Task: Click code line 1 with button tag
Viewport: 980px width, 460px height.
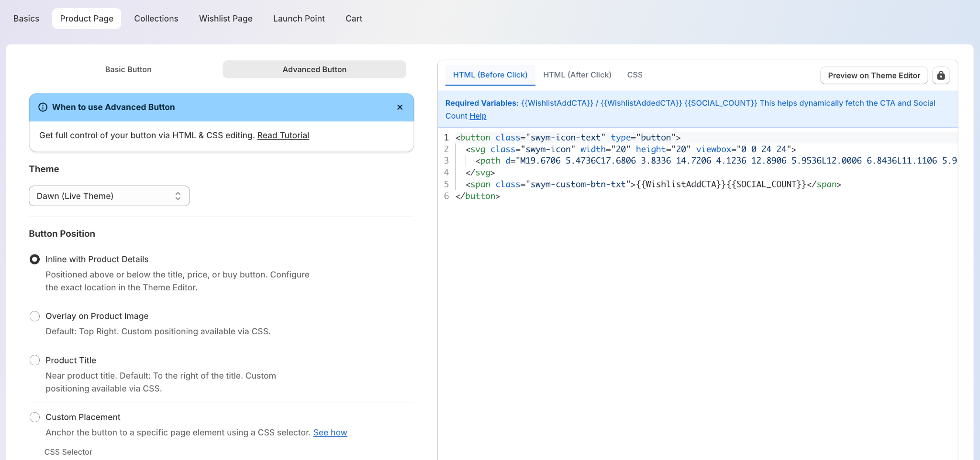Action: pyautogui.click(x=568, y=138)
